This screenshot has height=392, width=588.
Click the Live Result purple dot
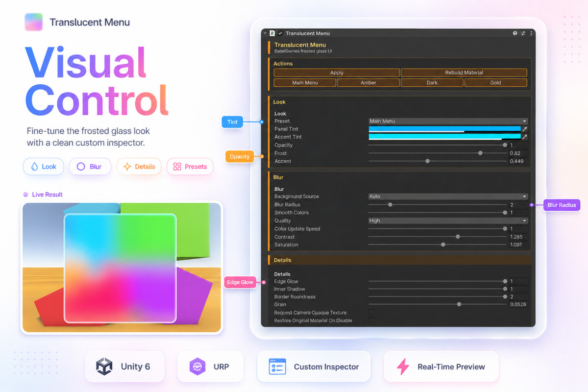pos(25,195)
